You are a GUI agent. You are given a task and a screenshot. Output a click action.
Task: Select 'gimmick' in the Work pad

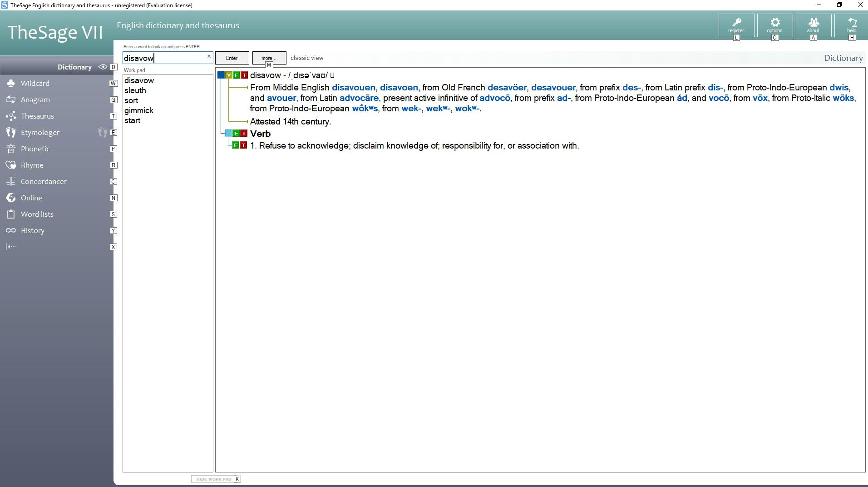(138, 110)
